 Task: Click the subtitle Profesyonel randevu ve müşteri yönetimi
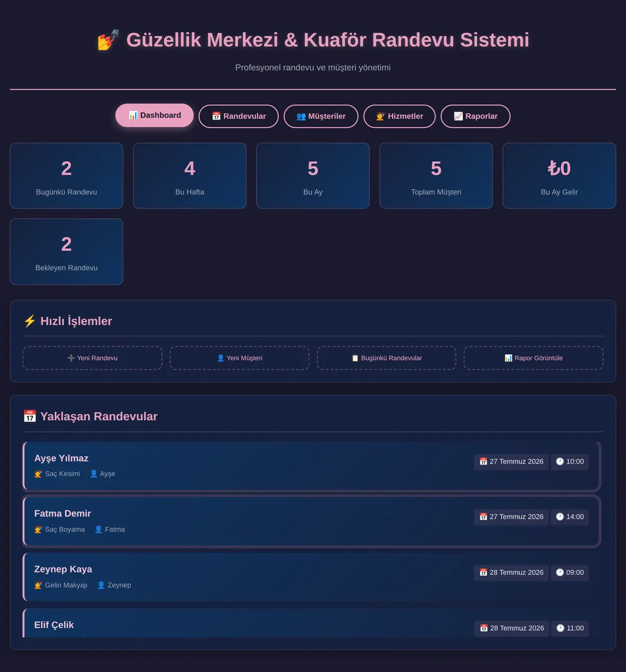pyautogui.click(x=313, y=67)
